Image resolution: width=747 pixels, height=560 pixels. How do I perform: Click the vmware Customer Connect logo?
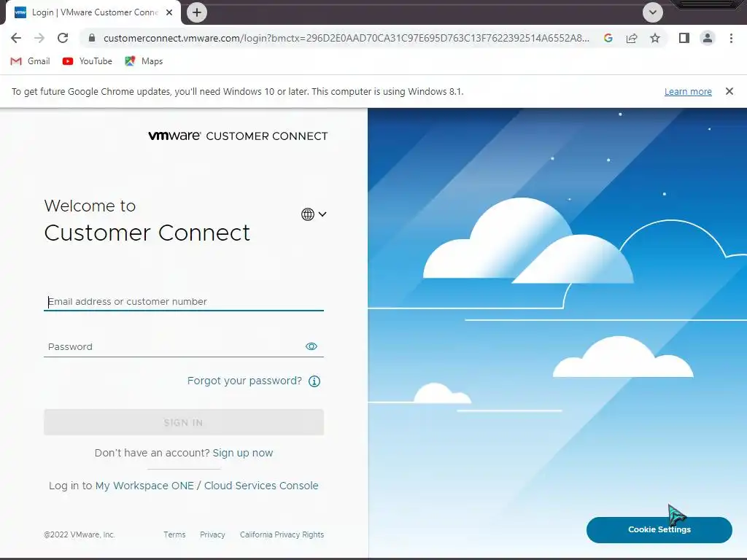pos(238,136)
